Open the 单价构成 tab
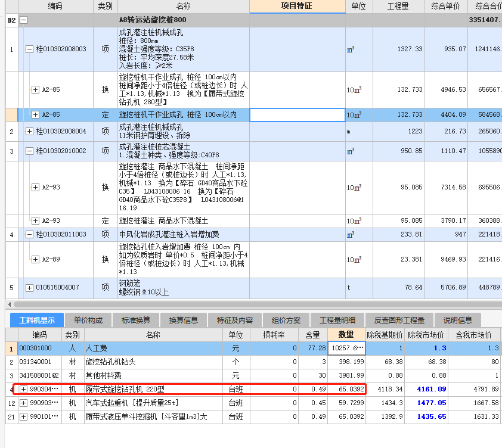 [88, 320]
